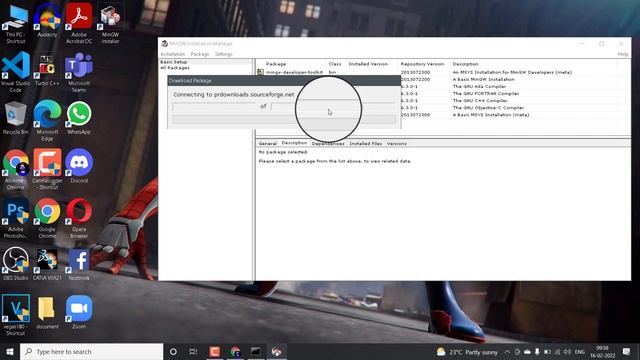Select Adobe Photoshop desktop shortcut
The width and height of the screenshot is (640, 360).
16,218
